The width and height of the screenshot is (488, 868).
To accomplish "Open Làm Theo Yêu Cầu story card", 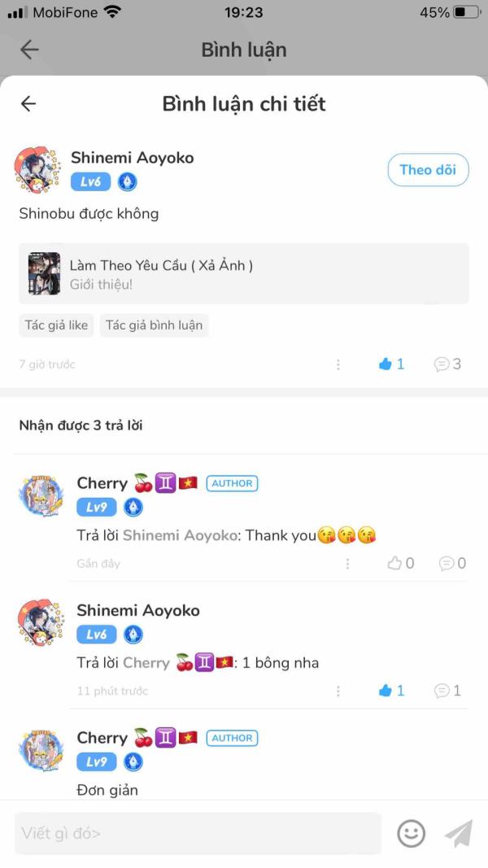I will pyautogui.click(x=244, y=273).
